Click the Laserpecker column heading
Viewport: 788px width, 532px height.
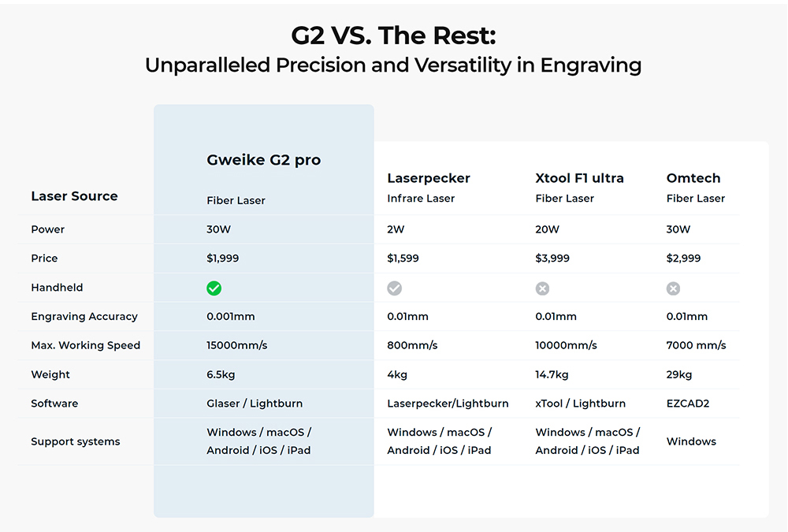pyautogui.click(x=429, y=178)
